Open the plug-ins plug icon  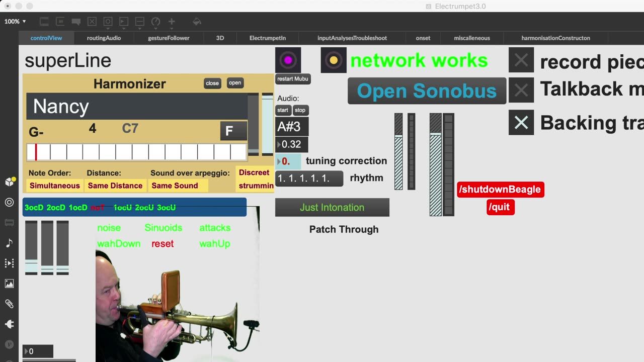tap(9, 324)
